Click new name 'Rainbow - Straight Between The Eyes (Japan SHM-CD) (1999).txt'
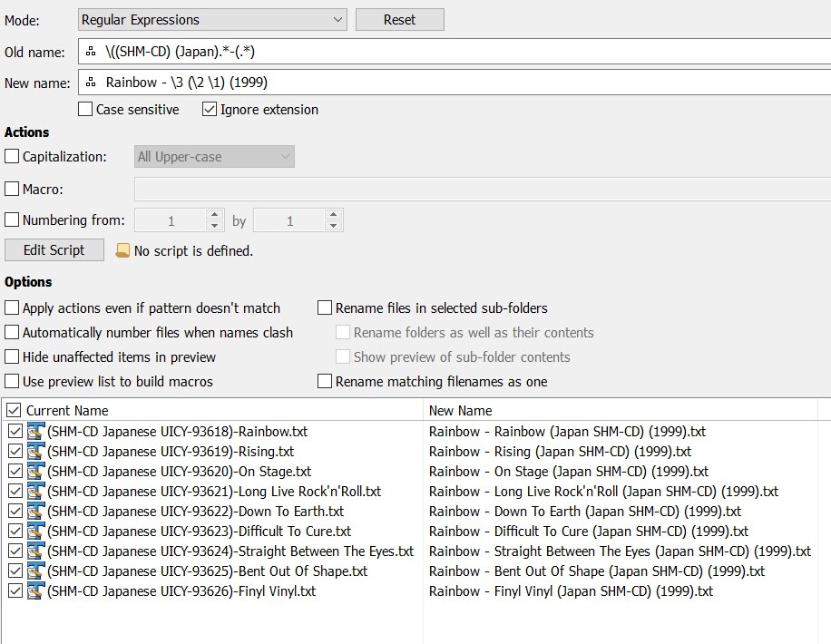This screenshot has width=831, height=644. coord(620,551)
